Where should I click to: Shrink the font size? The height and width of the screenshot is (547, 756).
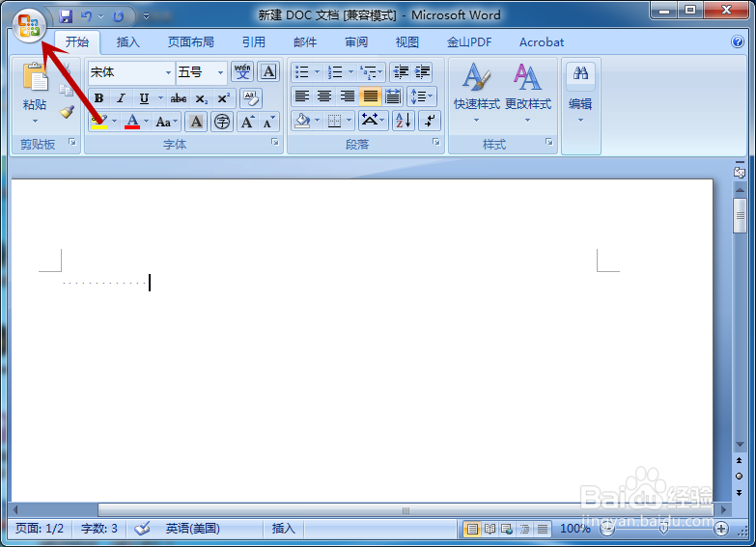pos(268,122)
